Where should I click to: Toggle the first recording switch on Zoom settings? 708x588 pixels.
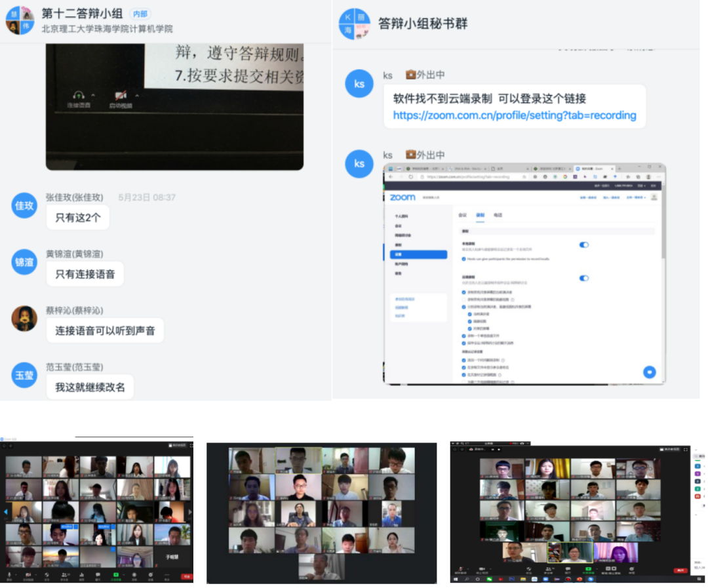tap(584, 245)
